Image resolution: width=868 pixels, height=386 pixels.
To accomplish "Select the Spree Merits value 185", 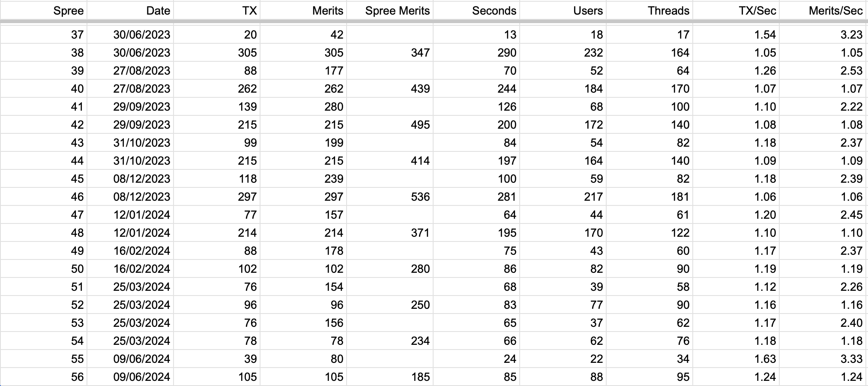I will pos(390,377).
